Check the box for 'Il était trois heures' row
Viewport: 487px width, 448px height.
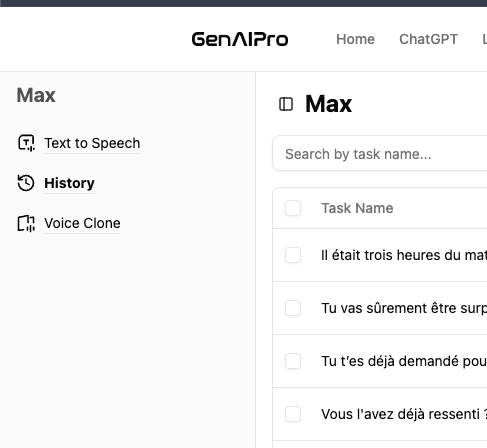click(293, 255)
